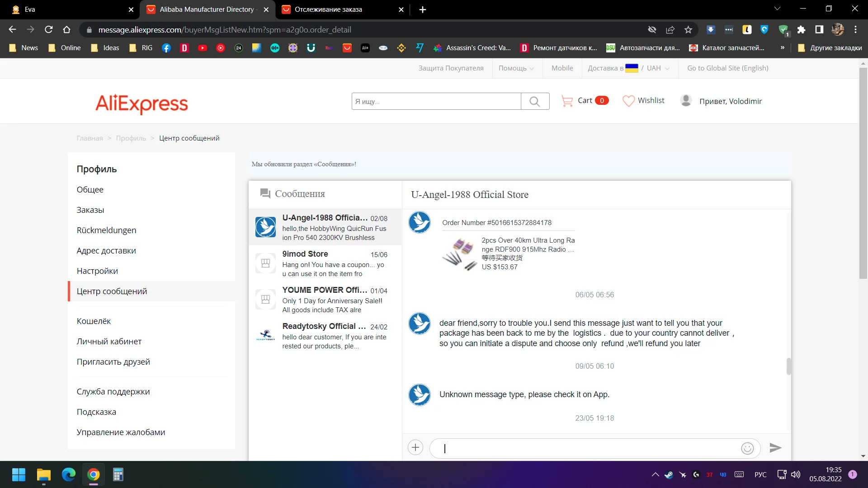The height and width of the screenshot is (488, 868).
Task: Click the search magnifier icon
Action: coord(535,101)
